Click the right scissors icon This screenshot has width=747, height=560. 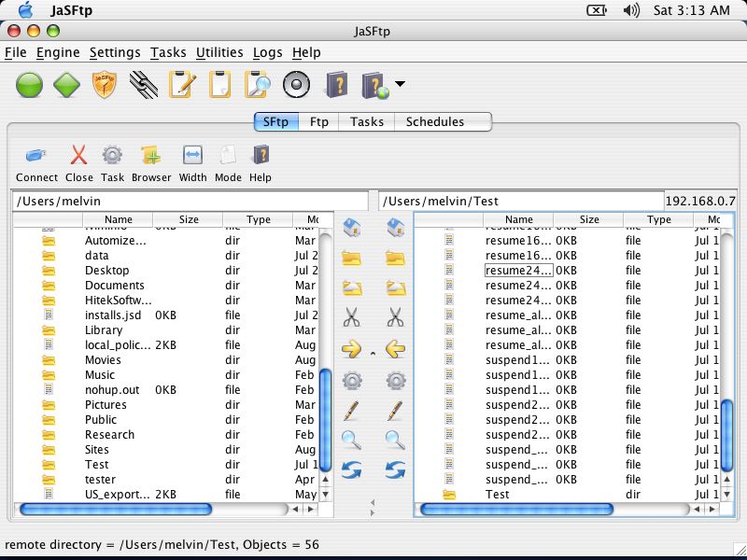click(395, 317)
